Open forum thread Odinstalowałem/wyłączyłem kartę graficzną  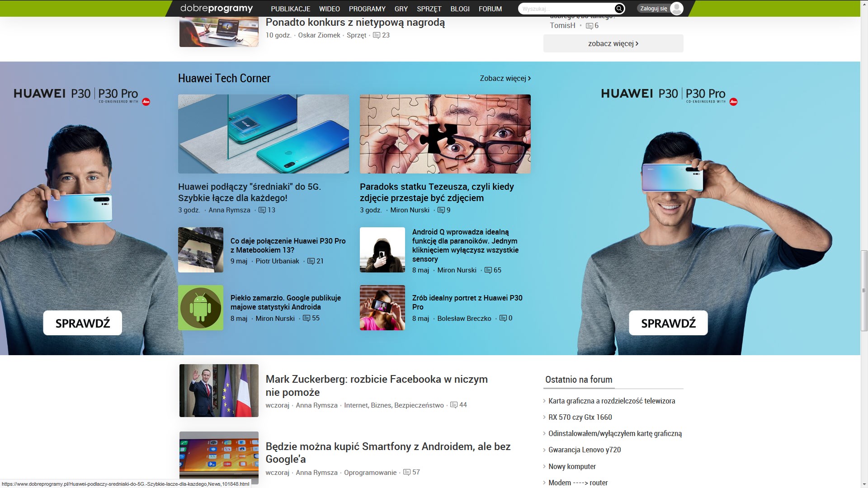[x=615, y=433]
